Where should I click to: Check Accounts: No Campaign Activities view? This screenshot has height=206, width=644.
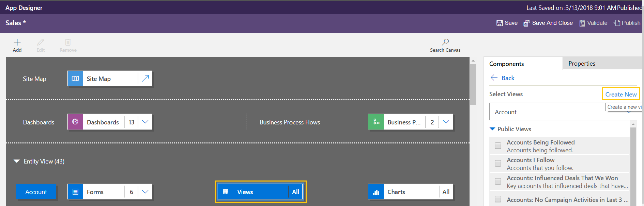(x=498, y=199)
